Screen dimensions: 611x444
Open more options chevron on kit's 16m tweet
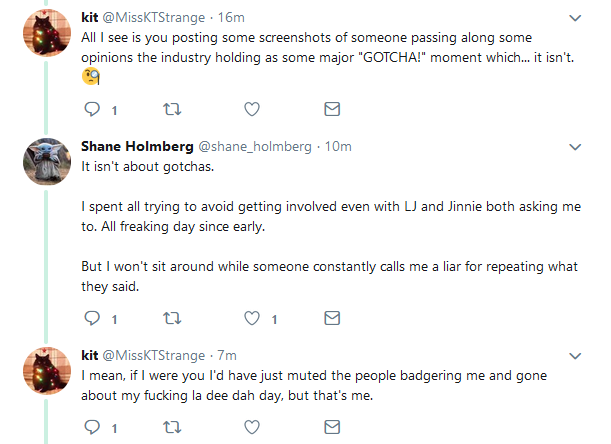point(575,18)
